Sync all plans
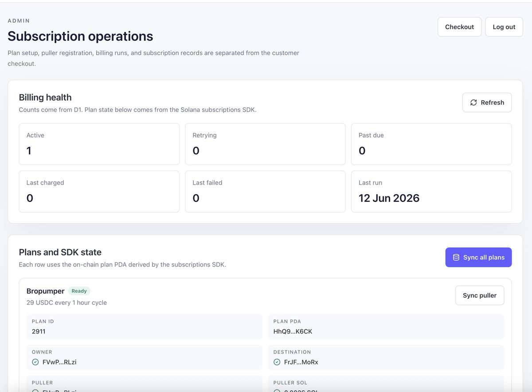This screenshot has height=392, width=532. [x=478, y=257]
